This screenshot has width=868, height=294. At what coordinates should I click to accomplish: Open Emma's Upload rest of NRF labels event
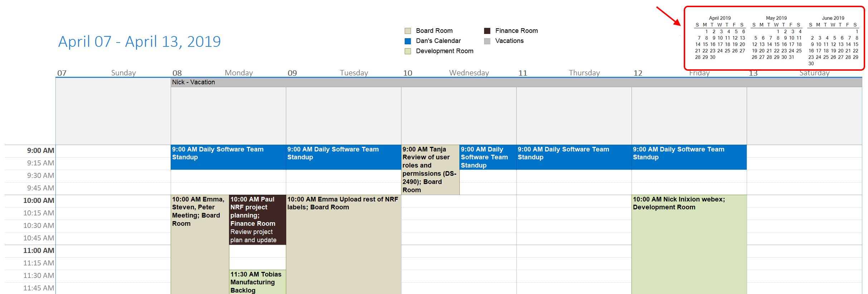click(x=344, y=244)
